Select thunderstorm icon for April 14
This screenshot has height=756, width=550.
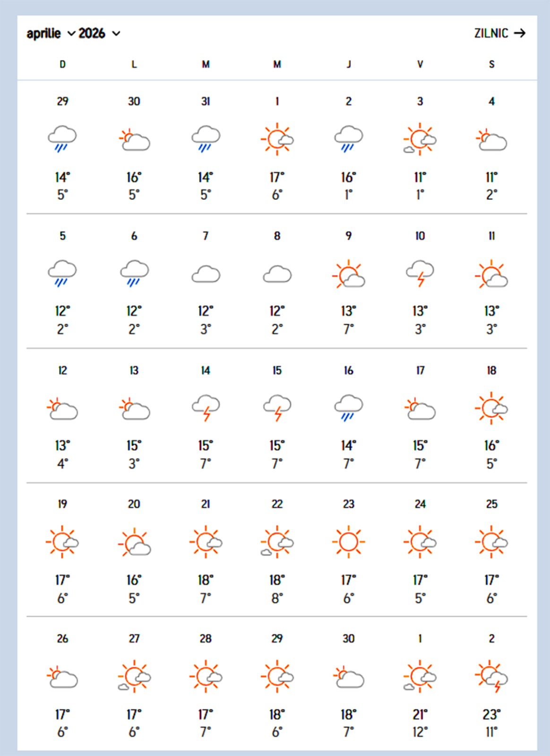click(206, 408)
